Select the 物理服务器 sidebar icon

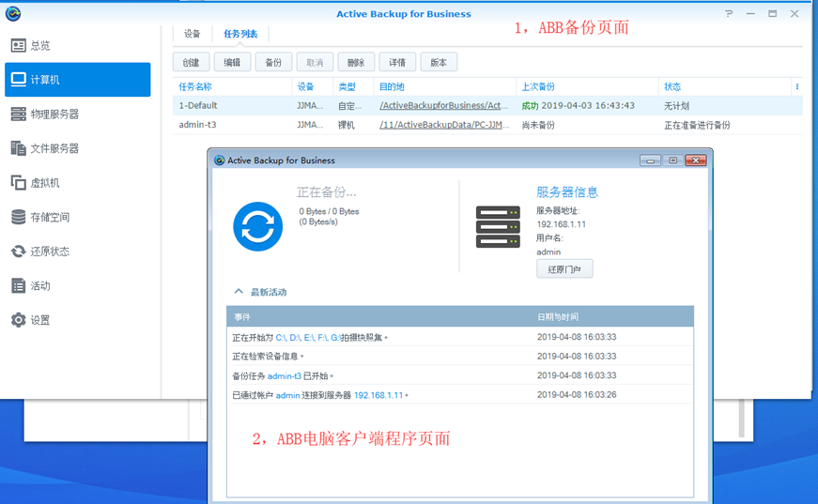18,115
